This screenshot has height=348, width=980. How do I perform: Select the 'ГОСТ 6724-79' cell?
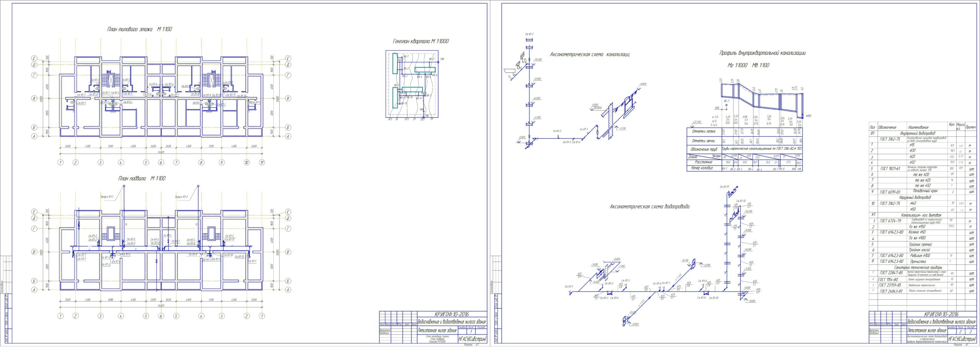point(890,221)
